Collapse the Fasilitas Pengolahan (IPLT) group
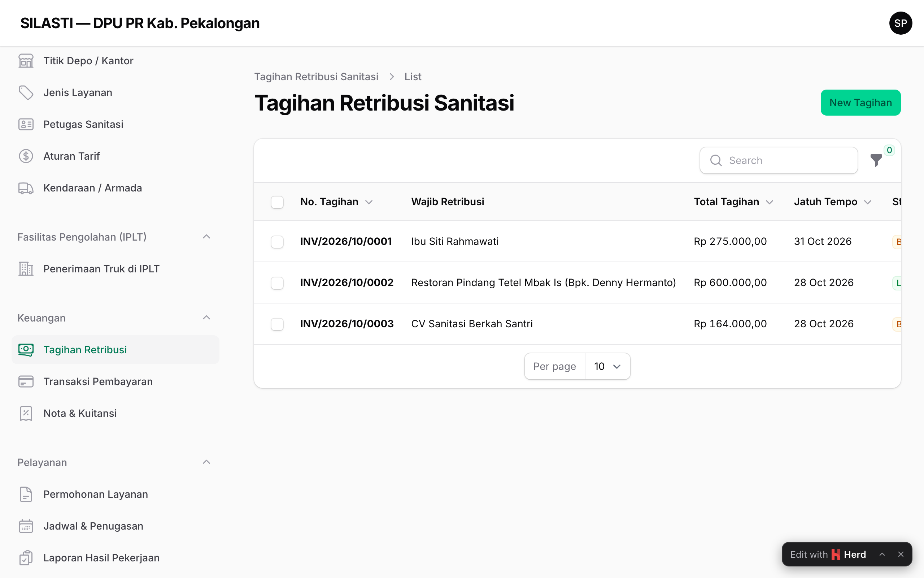The width and height of the screenshot is (924, 578). [206, 237]
